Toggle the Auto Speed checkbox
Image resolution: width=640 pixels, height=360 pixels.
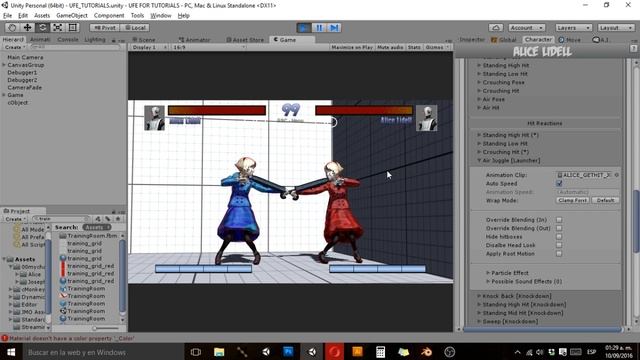tap(559, 184)
